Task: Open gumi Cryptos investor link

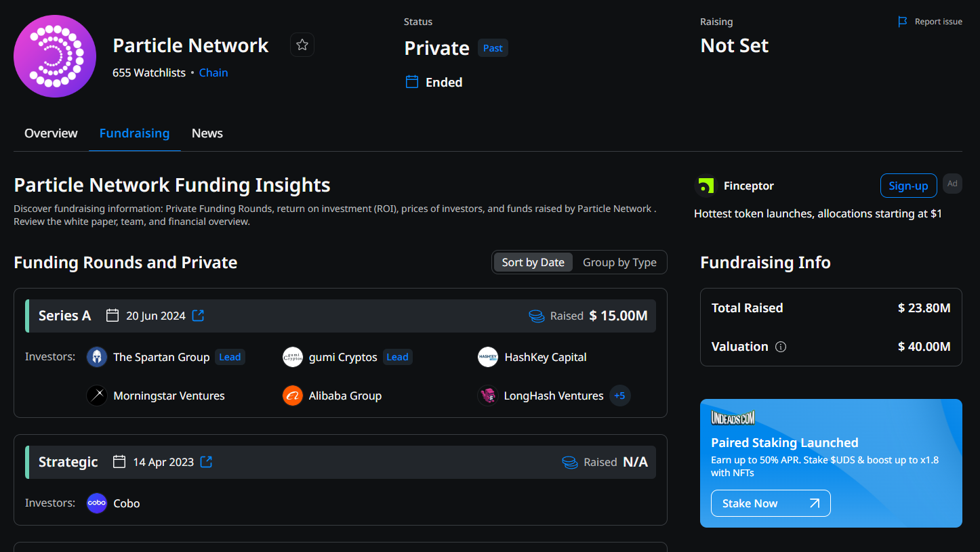Action: pos(343,357)
